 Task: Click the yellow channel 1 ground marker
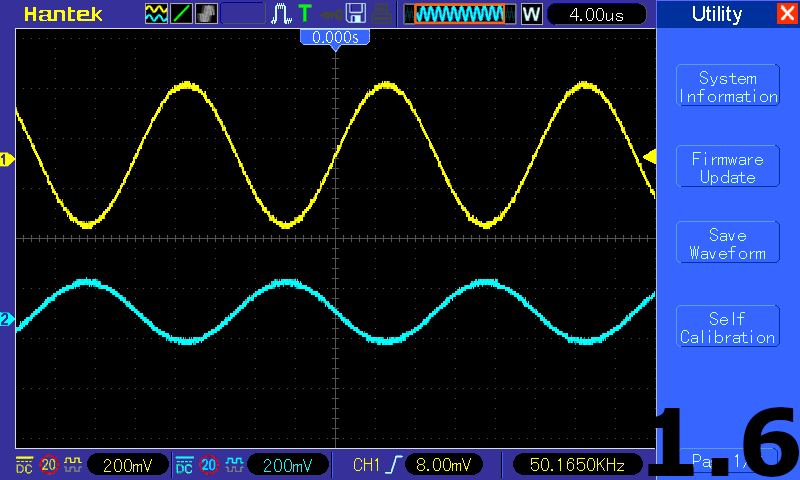tap(7, 160)
